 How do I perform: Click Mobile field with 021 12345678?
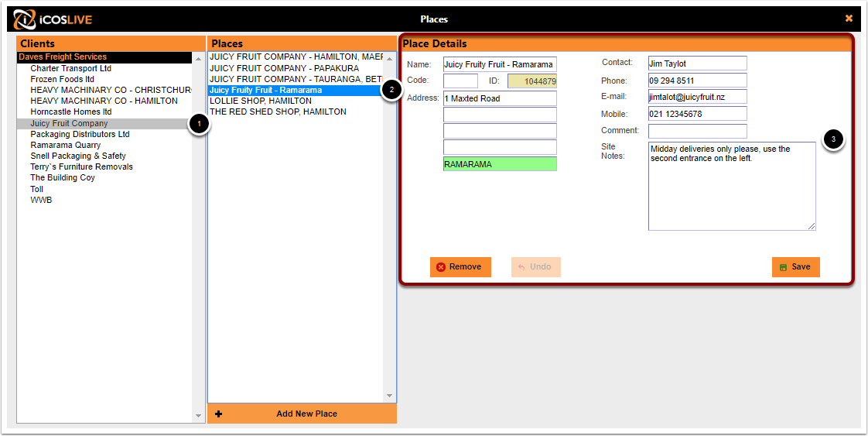pos(698,114)
